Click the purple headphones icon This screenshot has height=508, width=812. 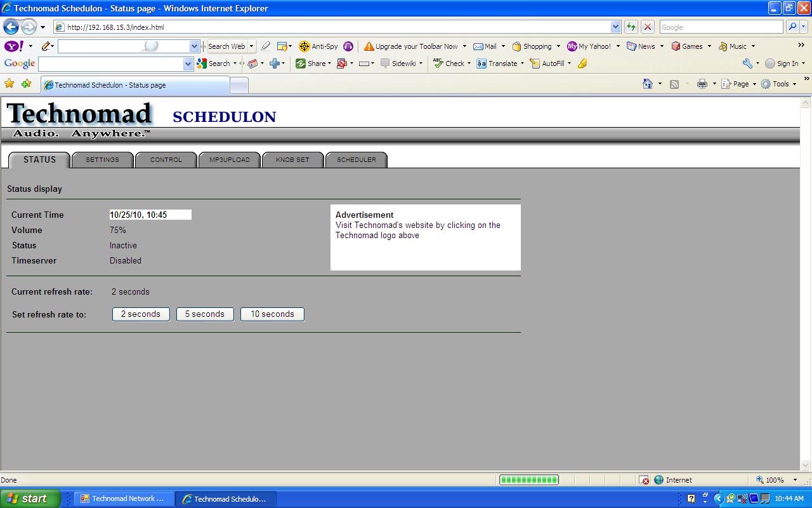click(x=348, y=46)
